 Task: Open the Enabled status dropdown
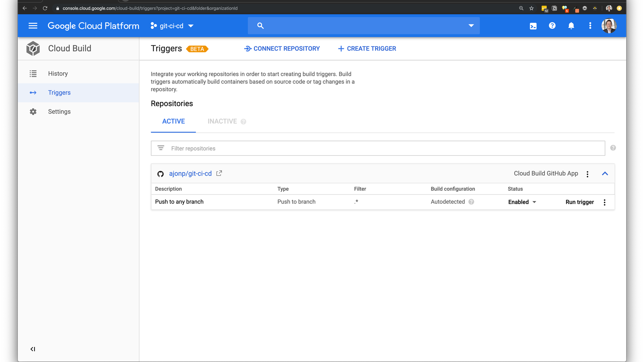pyautogui.click(x=522, y=202)
